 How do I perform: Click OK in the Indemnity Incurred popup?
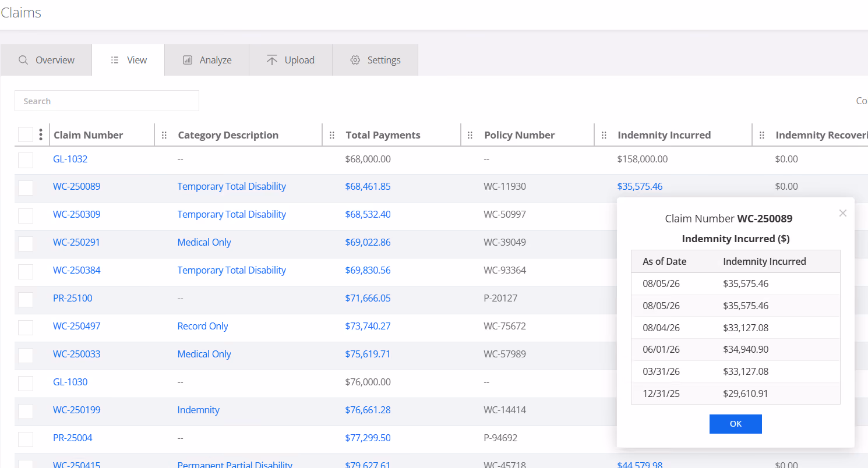(736, 424)
